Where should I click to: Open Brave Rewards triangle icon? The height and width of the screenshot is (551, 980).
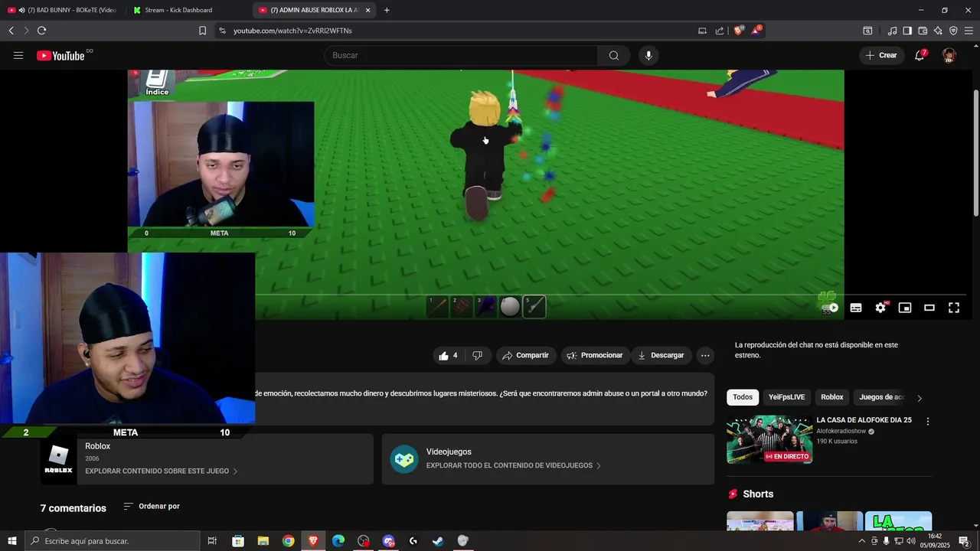pos(756,31)
